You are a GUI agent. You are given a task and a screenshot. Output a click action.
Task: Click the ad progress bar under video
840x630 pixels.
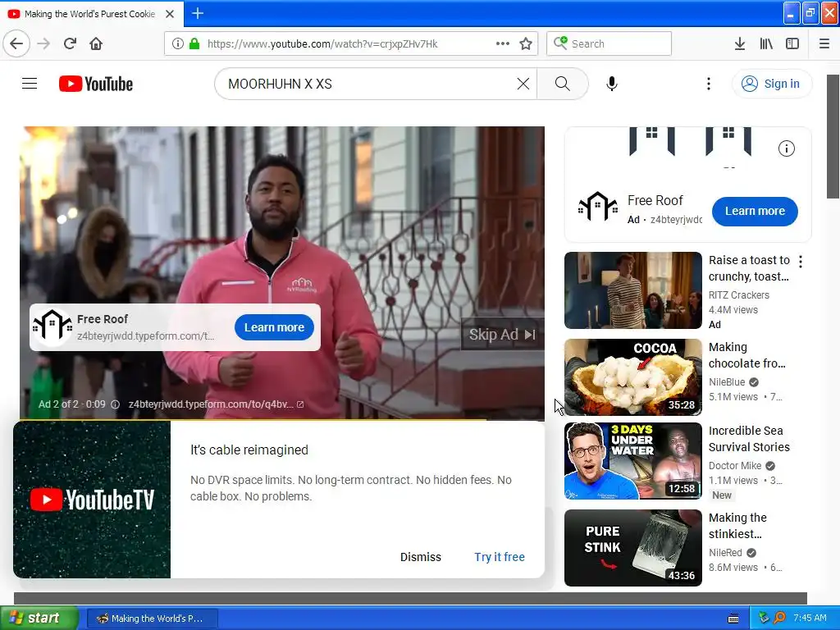tap(282, 419)
